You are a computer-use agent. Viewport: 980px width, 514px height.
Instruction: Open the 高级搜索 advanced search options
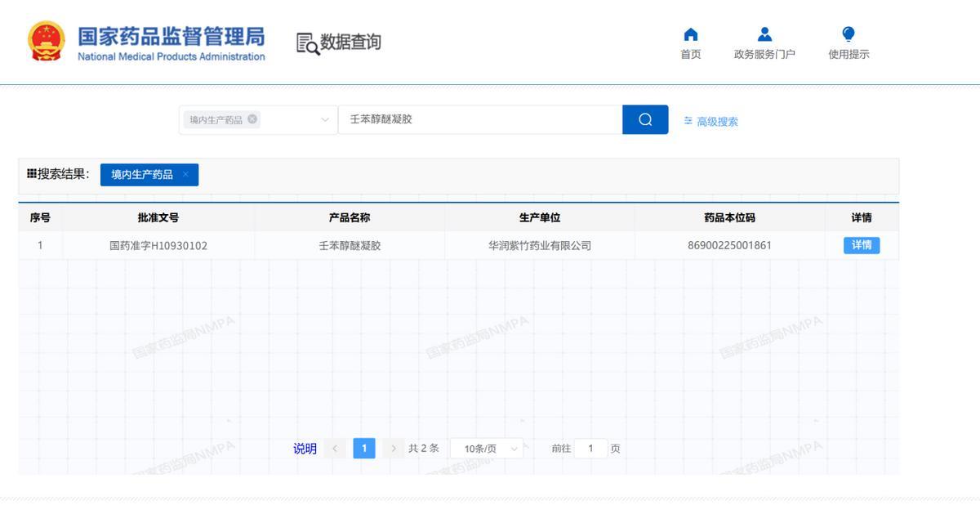pyautogui.click(x=710, y=122)
